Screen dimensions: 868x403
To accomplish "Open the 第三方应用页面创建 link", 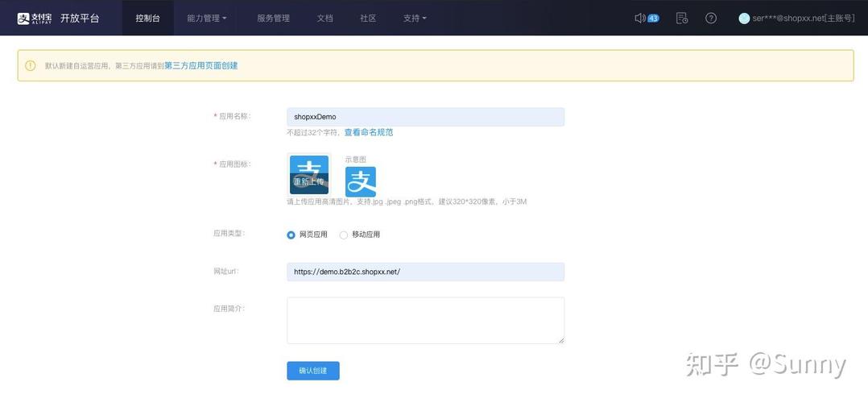I will pyautogui.click(x=200, y=65).
